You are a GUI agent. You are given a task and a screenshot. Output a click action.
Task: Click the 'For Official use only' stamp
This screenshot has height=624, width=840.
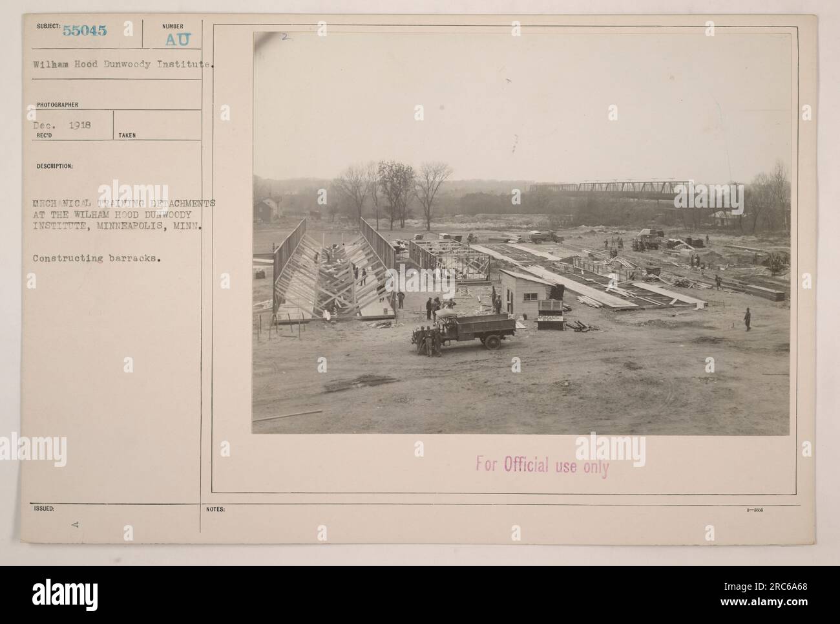pyautogui.click(x=542, y=465)
